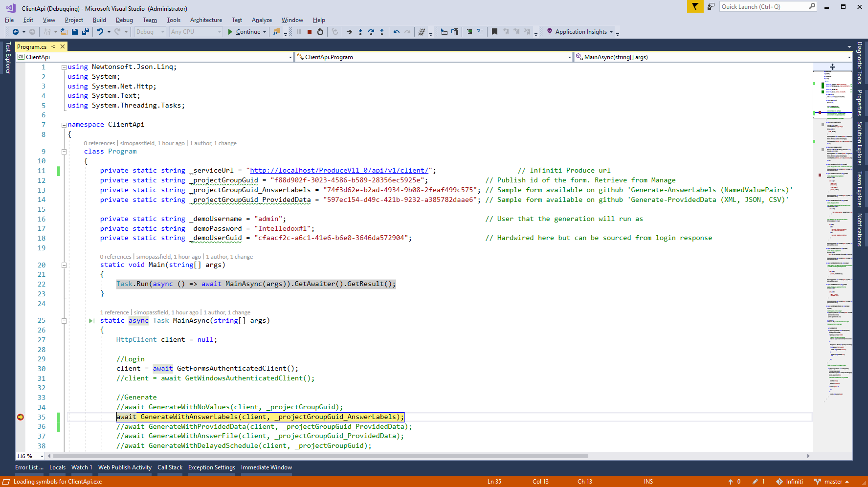Click the Restart debugging icon
The width and height of the screenshot is (868, 487).
point(320,32)
